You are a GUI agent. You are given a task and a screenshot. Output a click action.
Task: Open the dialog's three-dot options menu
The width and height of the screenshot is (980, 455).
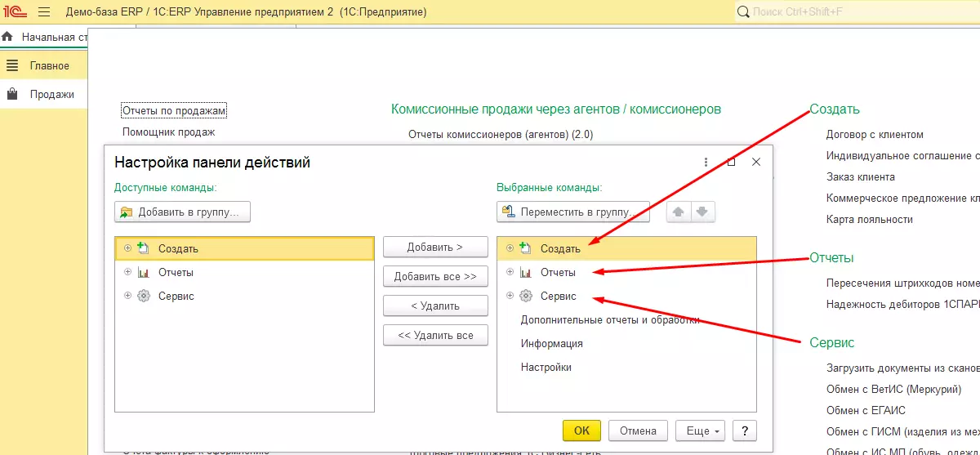pyautogui.click(x=704, y=163)
